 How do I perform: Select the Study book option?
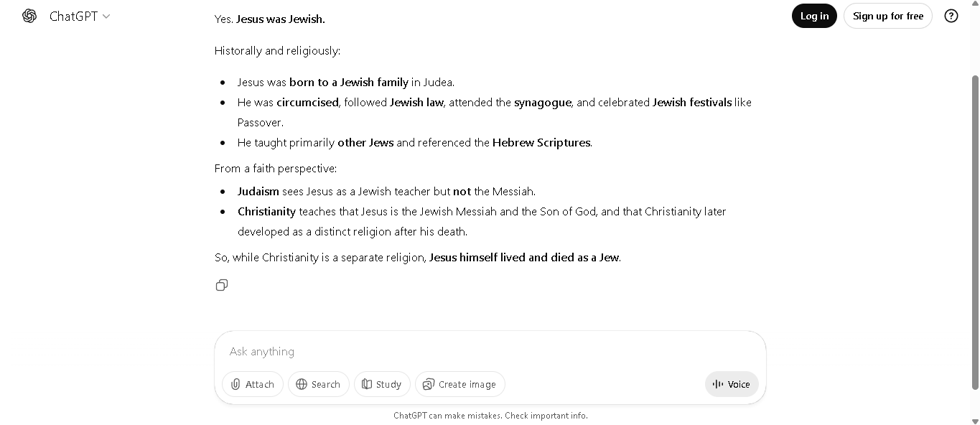click(382, 384)
